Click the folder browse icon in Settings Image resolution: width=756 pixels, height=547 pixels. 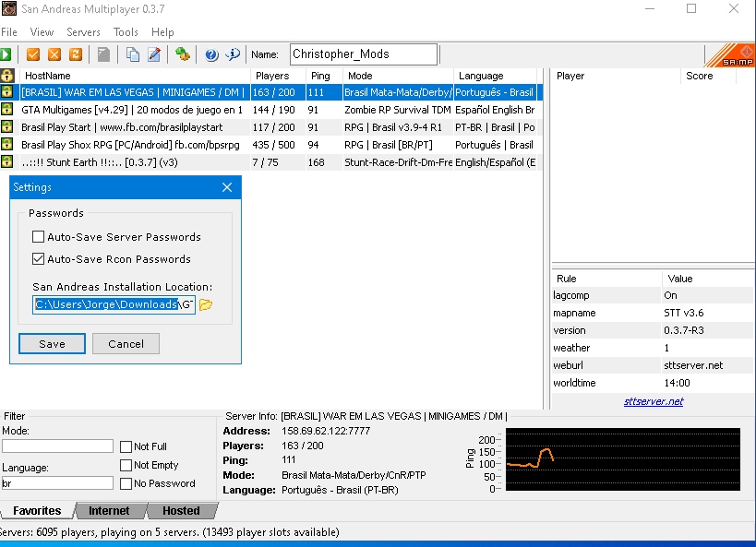(x=206, y=304)
